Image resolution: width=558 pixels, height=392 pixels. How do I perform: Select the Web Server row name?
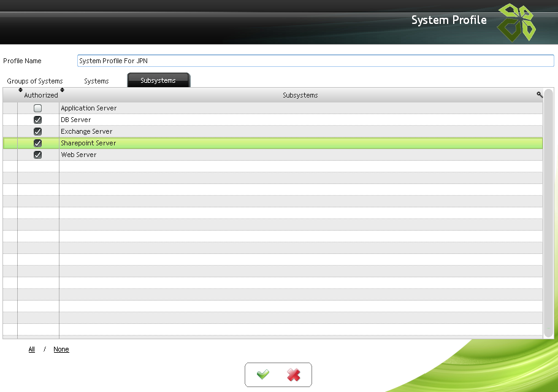pyautogui.click(x=78, y=155)
